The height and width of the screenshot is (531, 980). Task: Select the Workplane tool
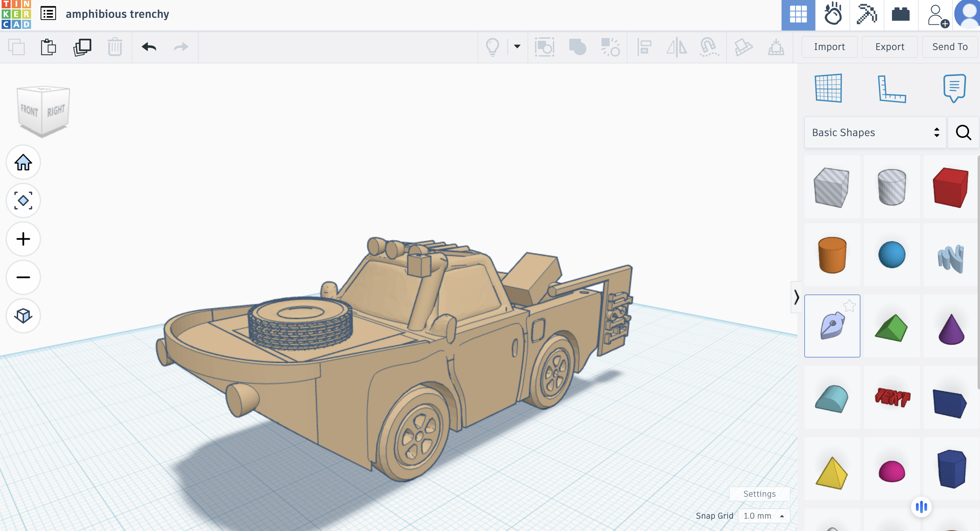pyautogui.click(x=829, y=88)
